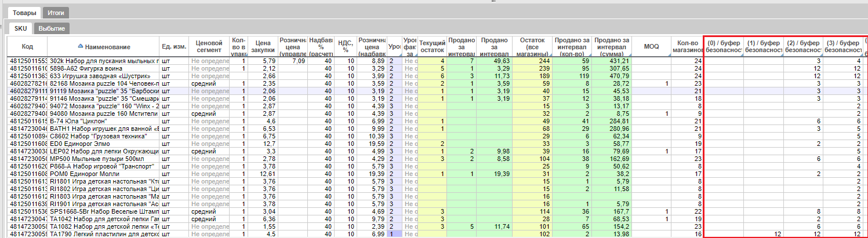Click the Ед. изм. column header
This screenshot has height=238, width=868.
[174, 46]
